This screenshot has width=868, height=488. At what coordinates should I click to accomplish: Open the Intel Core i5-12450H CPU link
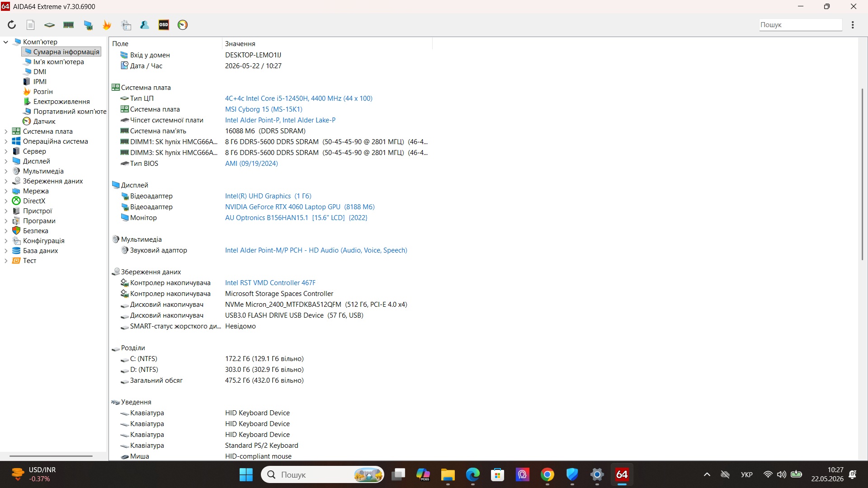(x=299, y=99)
